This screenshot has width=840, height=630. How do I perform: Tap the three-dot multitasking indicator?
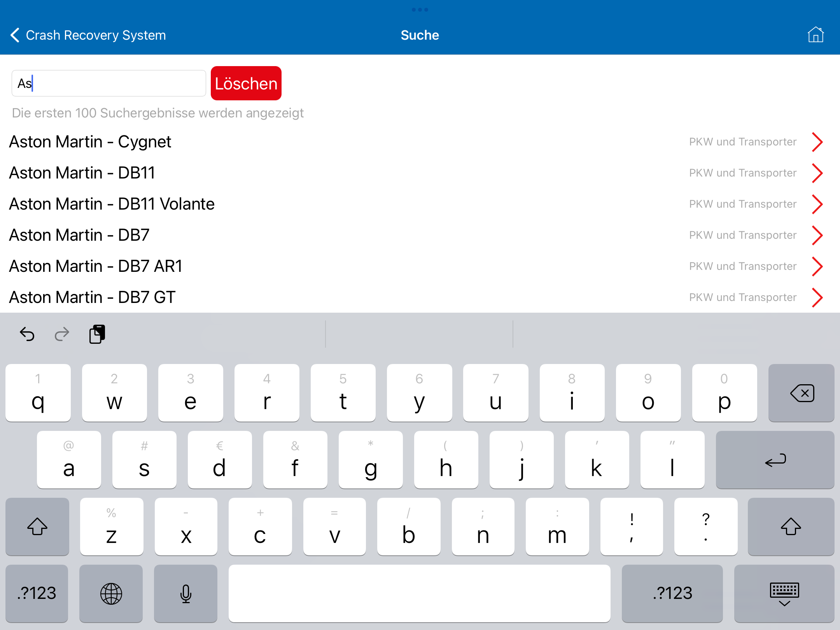coord(420,10)
